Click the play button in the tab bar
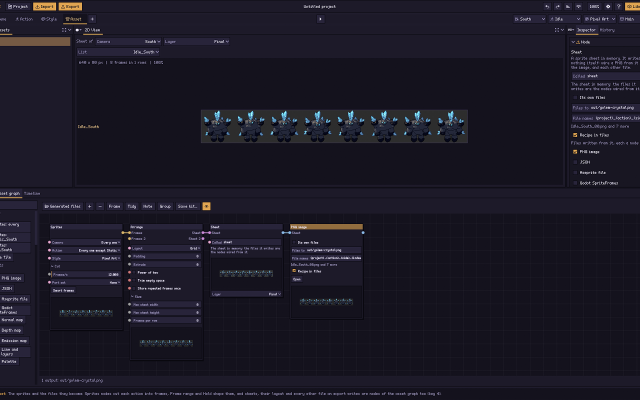This screenshot has width=640, height=400. coord(320,19)
